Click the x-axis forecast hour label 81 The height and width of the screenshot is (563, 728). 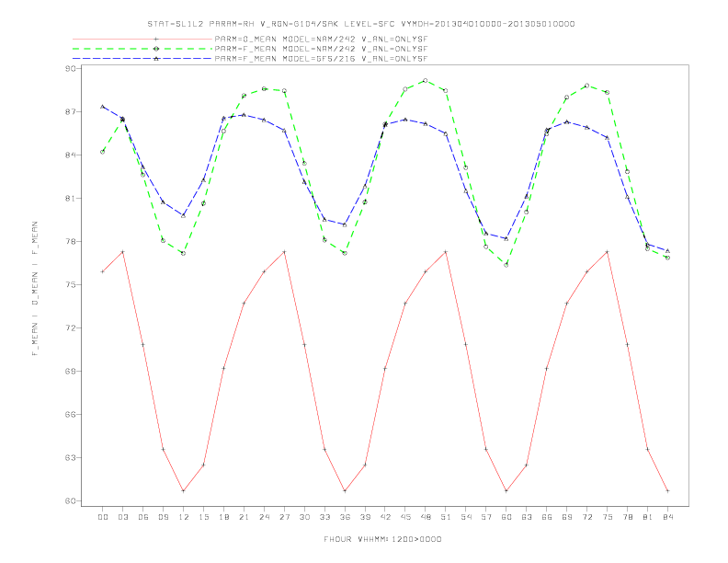point(648,517)
